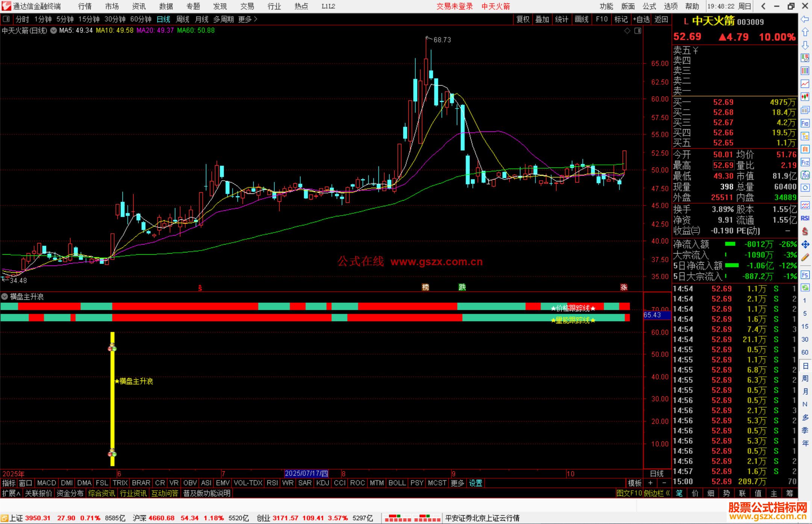Viewport: 812px width, 524px height.
Task: Expand the 扩展 panel at bottom left
Action: [11, 493]
